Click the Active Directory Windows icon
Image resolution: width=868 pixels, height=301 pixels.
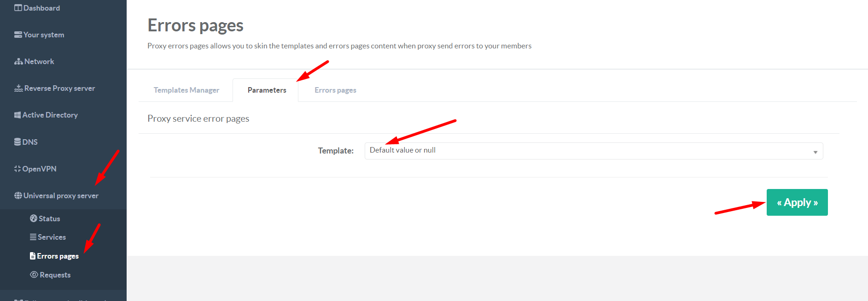point(17,115)
